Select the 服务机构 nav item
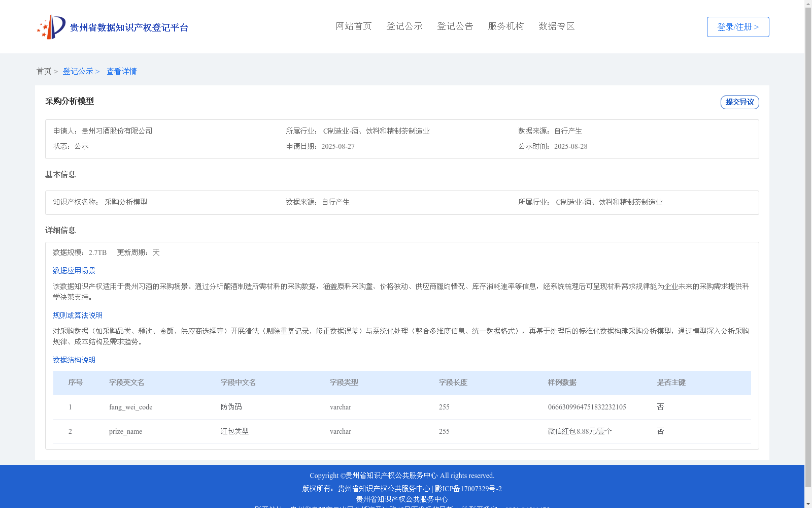Viewport: 812px width, 508px height. click(x=506, y=26)
